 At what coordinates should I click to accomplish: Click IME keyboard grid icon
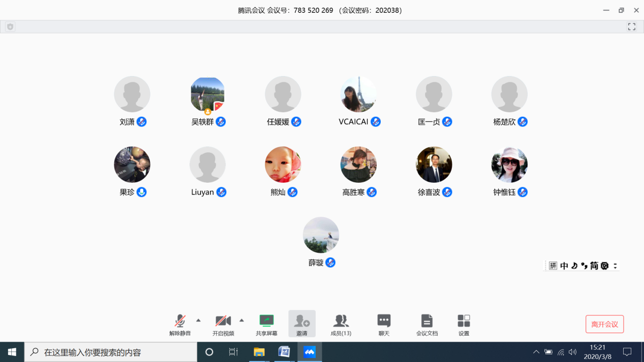553,266
